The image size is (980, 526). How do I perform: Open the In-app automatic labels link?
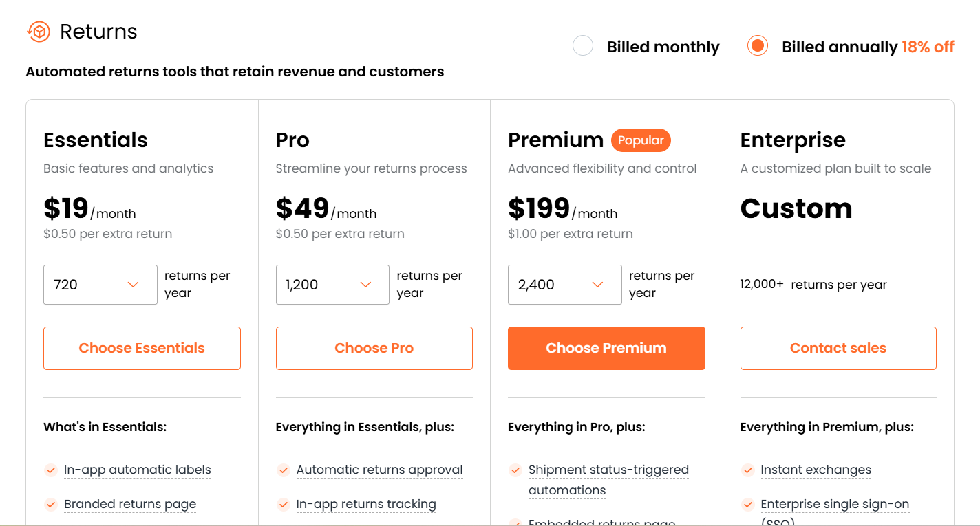[x=137, y=470]
